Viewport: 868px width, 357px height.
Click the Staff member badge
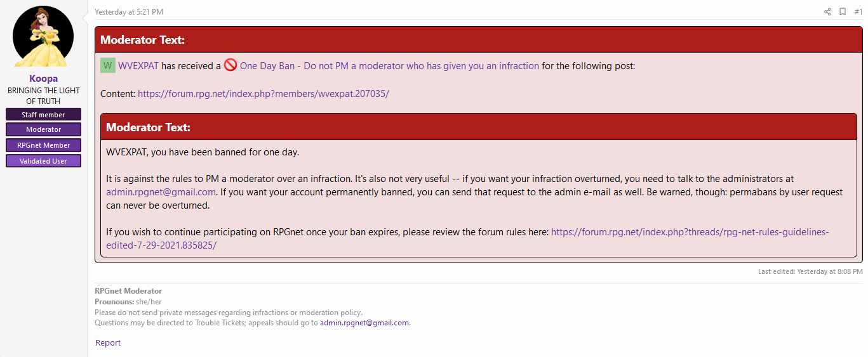[x=43, y=114]
